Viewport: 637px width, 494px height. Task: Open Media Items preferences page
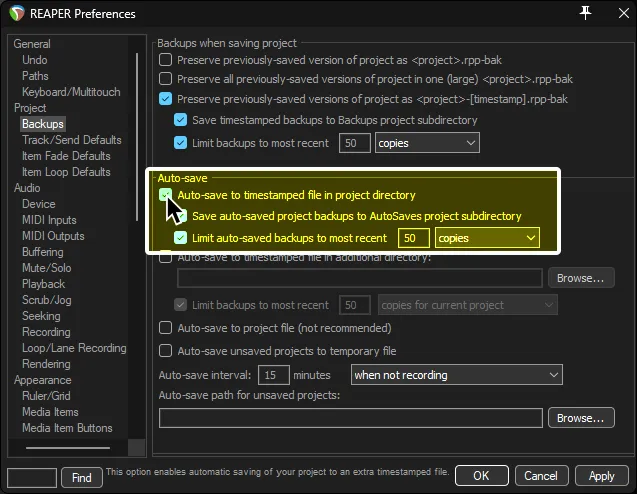coord(50,412)
